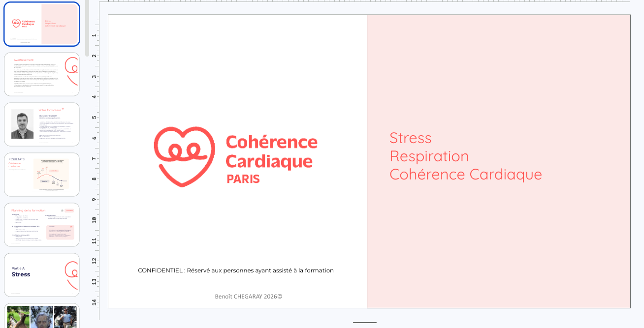Select 'Benoît CHEGARAY 2026©' footer text

tap(249, 297)
